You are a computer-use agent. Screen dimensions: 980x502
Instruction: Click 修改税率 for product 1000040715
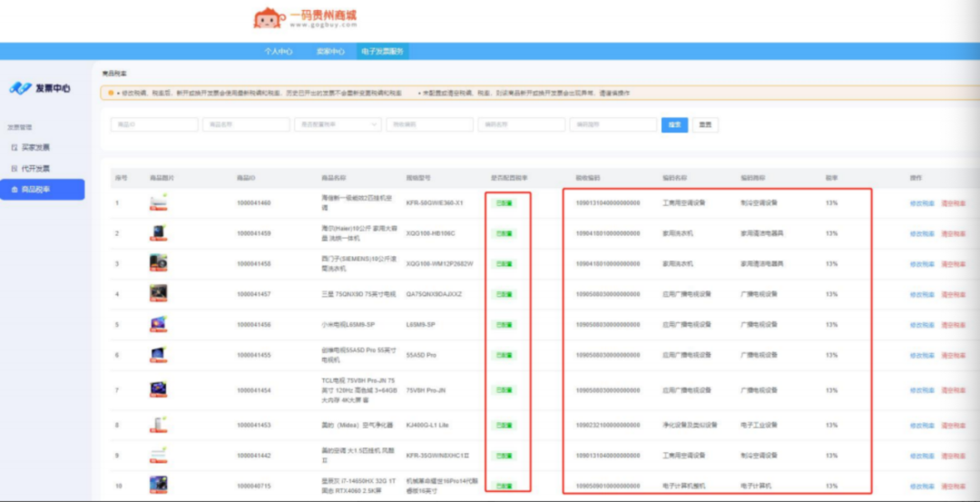pos(922,486)
